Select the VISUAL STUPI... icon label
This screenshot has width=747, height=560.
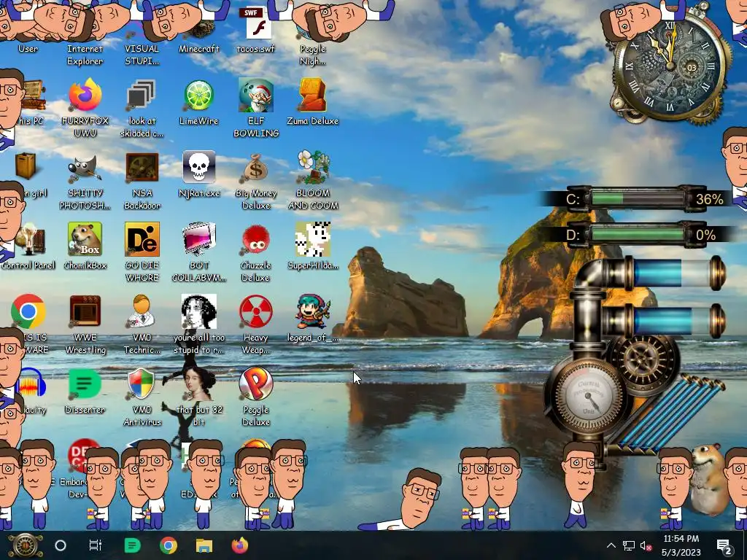coord(142,55)
